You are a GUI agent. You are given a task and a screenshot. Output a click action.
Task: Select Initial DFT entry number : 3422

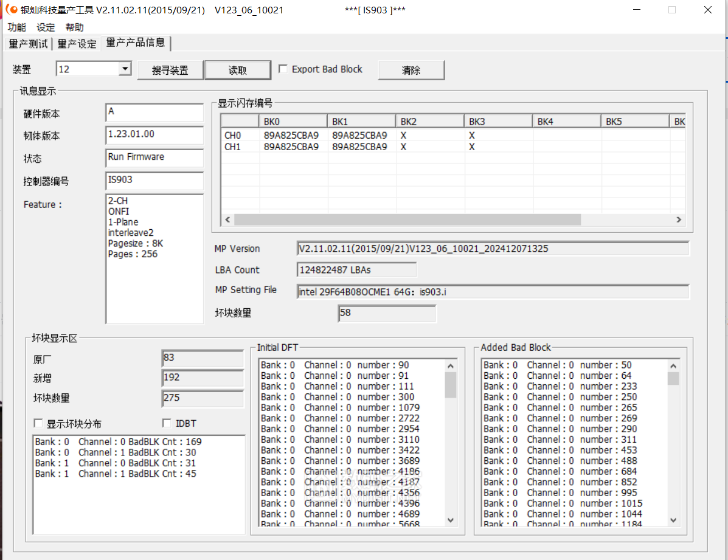tap(341, 451)
